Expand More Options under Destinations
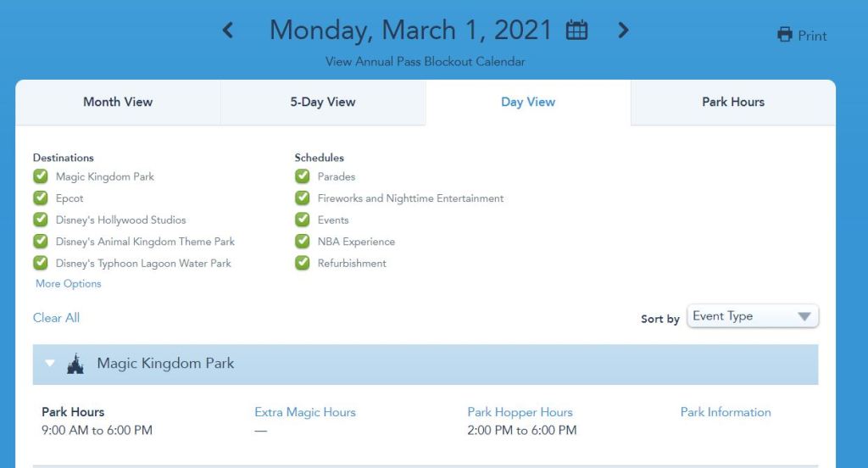The image size is (868, 468). point(68,284)
